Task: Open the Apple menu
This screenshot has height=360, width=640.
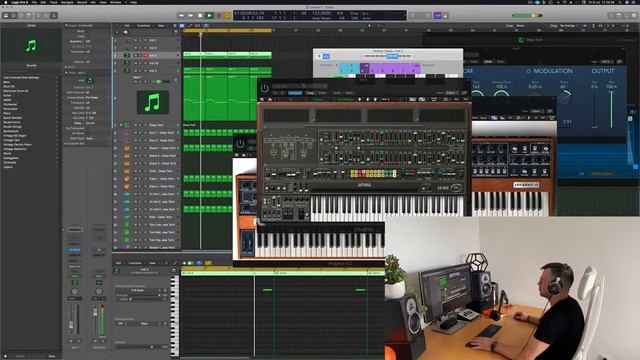Action: click(5, 2)
